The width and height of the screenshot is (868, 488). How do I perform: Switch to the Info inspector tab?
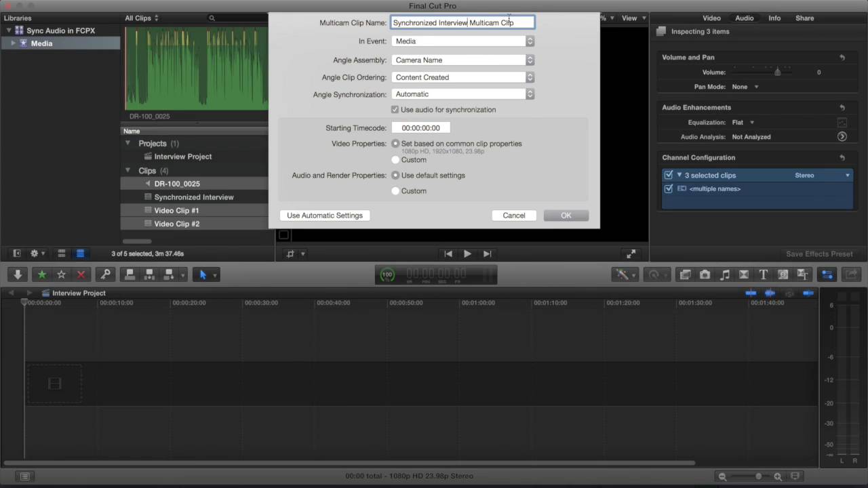[774, 18]
